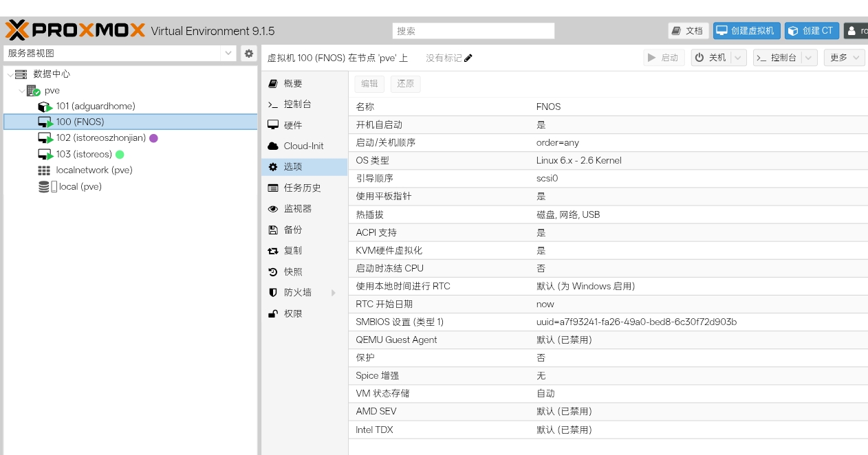
Task: Open the 快照 snapshot section
Action: [292, 271]
